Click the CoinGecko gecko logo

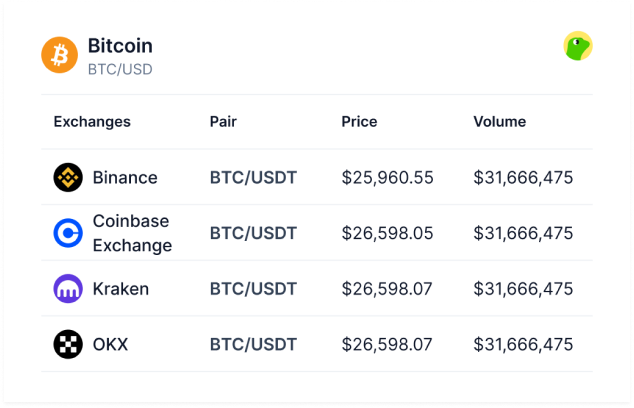578,46
